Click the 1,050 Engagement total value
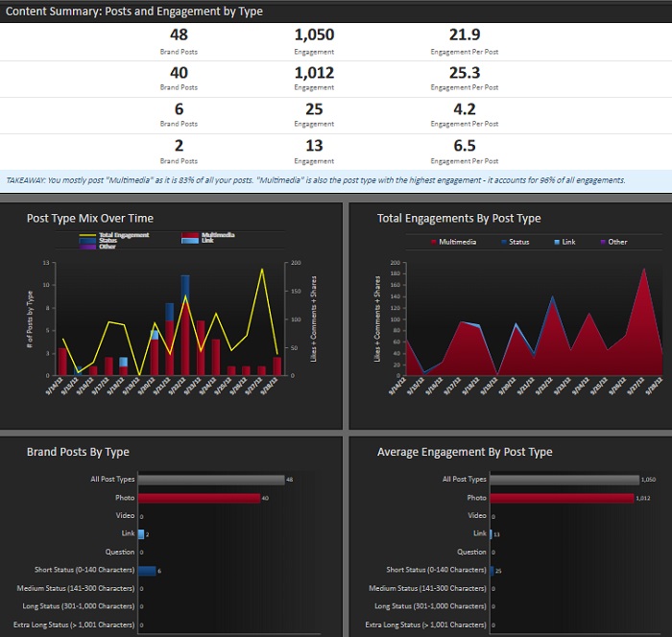 [314, 35]
